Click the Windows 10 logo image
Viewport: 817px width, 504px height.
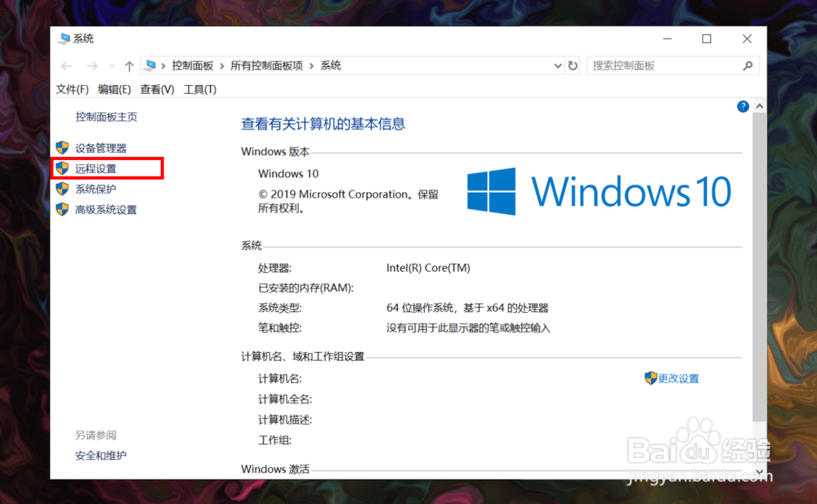[599, 191]
